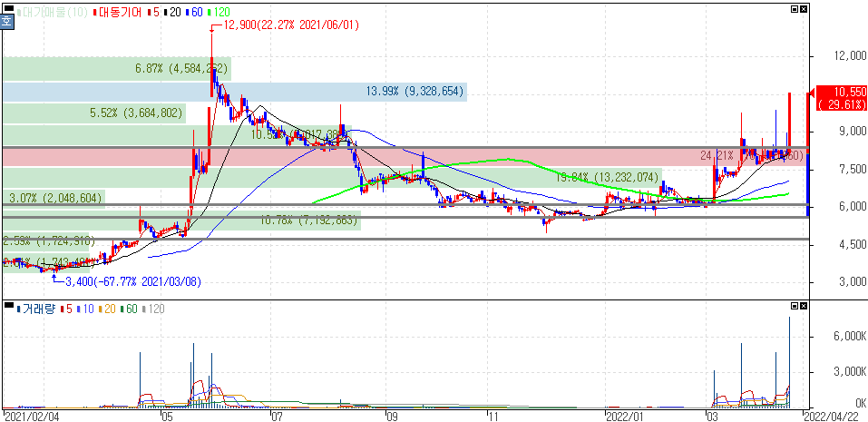Click the 6.87% volume profile bar
Screen dimensions: 868x422
(116, 69)
